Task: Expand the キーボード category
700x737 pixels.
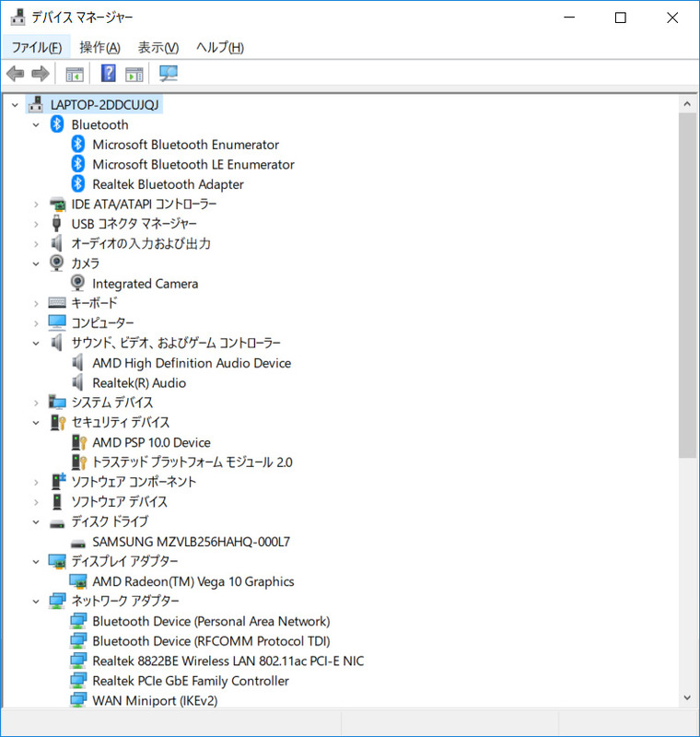Action: click(36, 303)
